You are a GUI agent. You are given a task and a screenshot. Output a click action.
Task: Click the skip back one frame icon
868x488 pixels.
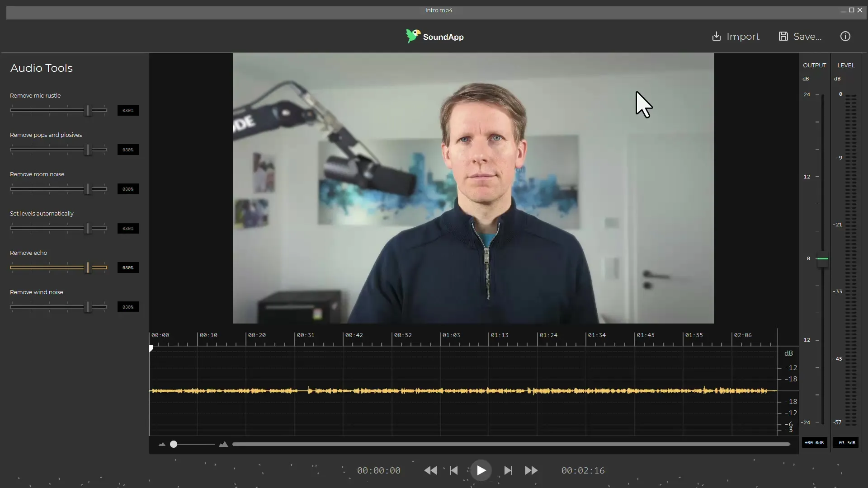[x=454, y=470]
